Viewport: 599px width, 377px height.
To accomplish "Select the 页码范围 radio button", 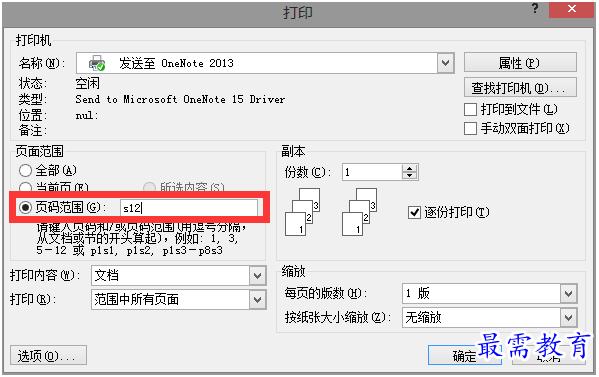I will point(25,207).
